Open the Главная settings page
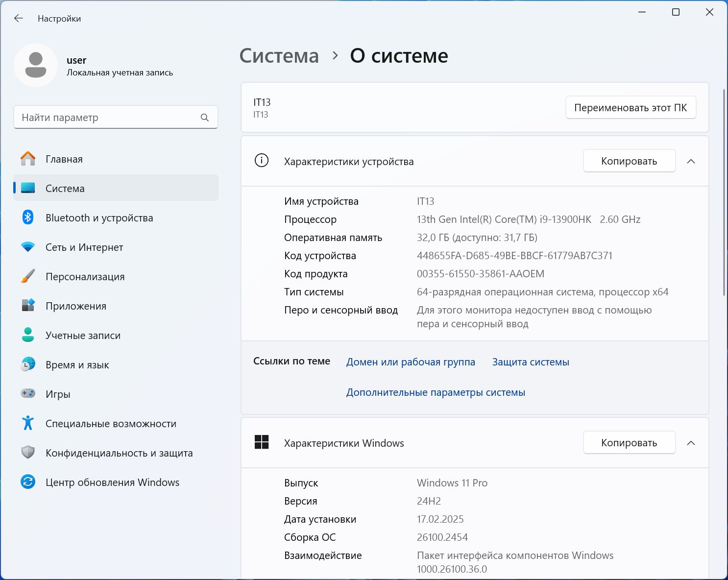Viewport: 728px width, 580px height. click(x=116, y=159)
